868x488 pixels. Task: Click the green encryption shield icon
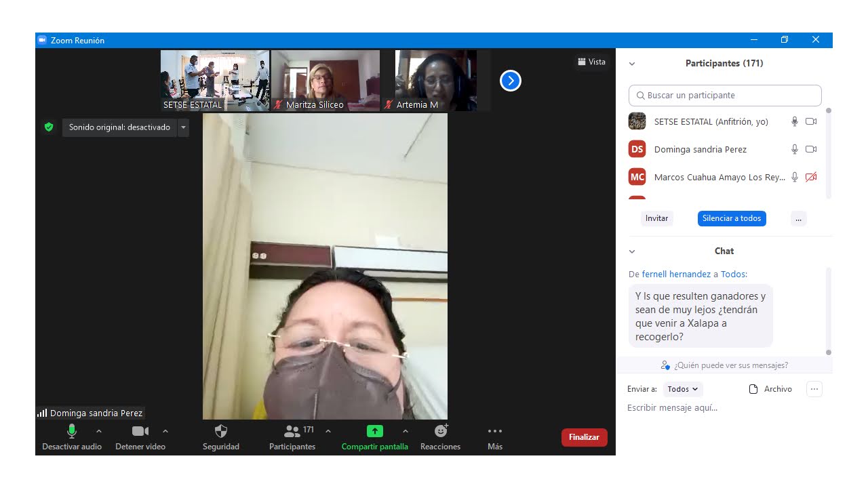(48, 127)
